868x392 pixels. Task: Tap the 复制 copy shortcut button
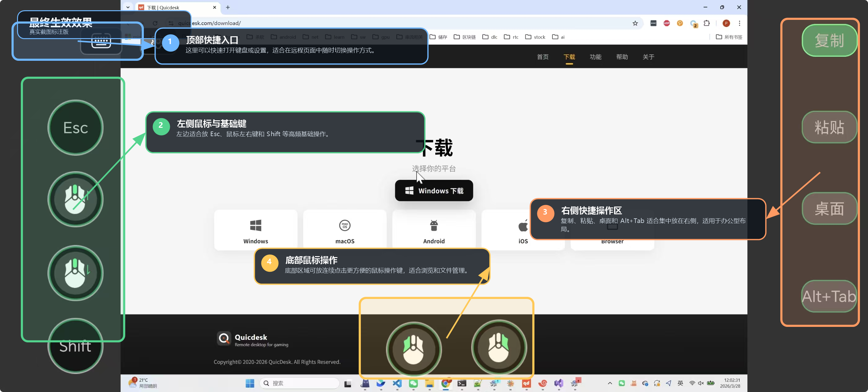click(829, 40)
